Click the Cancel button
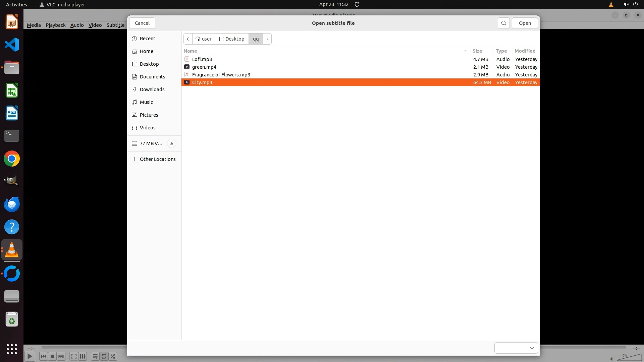This screenshot has height=362, width=644. tap(142, 23)
